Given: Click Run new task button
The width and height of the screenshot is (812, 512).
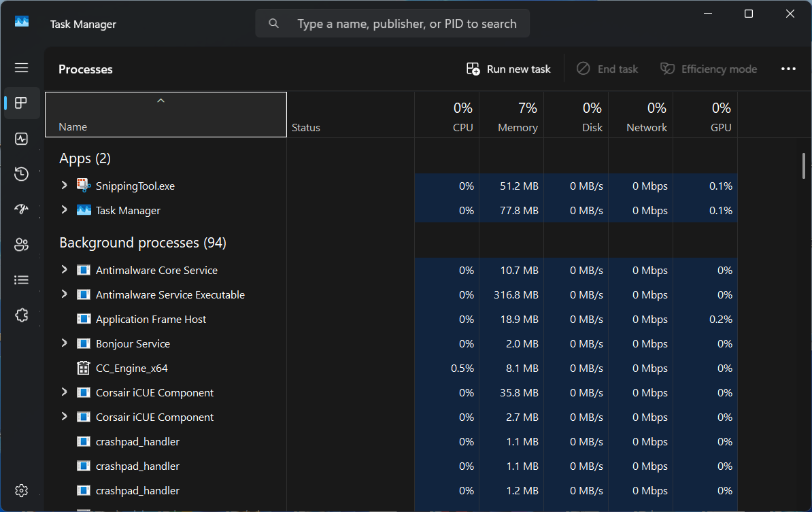Looking at the screenshot, I should (509, 69).
